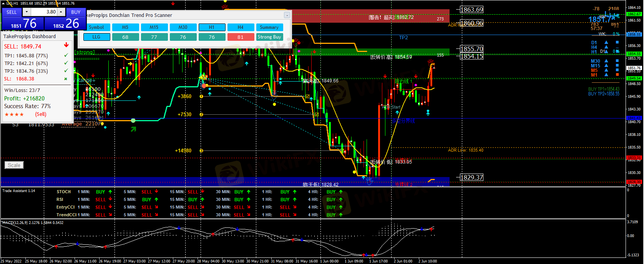The width and height of the screenshot is (644, 264).
Task: Click the D1 blue up-triangle trend indicator
Action: [x=606, y=43]
